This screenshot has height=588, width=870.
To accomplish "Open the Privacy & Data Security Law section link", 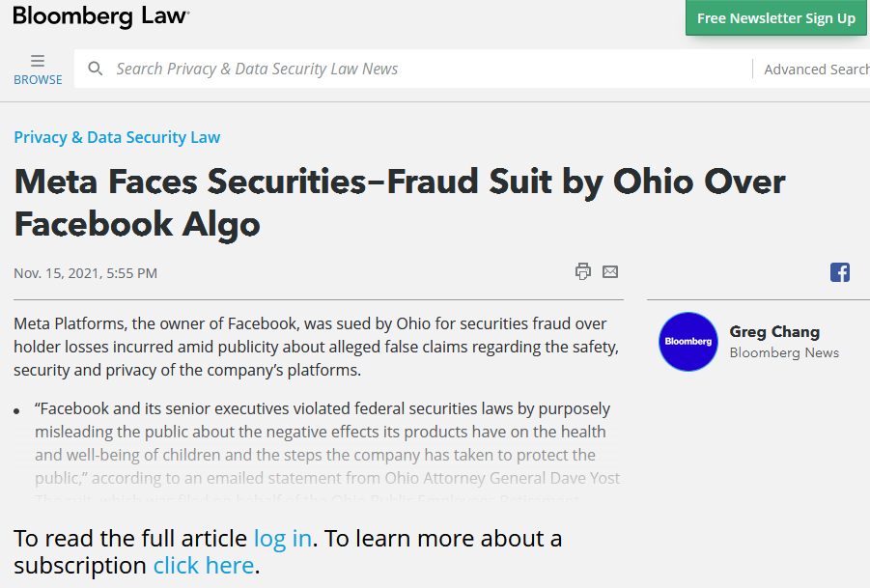I will [x=117, y=137].
